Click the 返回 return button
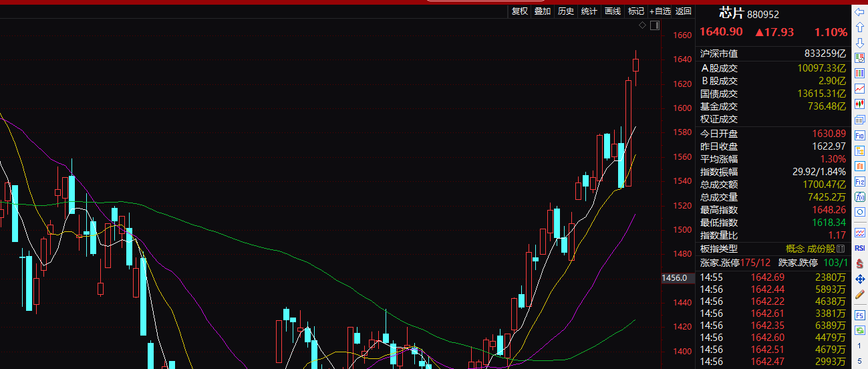Image resolution: width=868 pixels, height=369 pixels. tap(684, 11)
